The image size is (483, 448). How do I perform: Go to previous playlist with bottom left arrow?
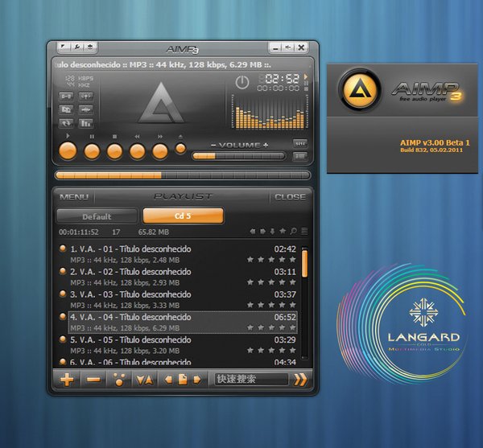click(168, 380)
